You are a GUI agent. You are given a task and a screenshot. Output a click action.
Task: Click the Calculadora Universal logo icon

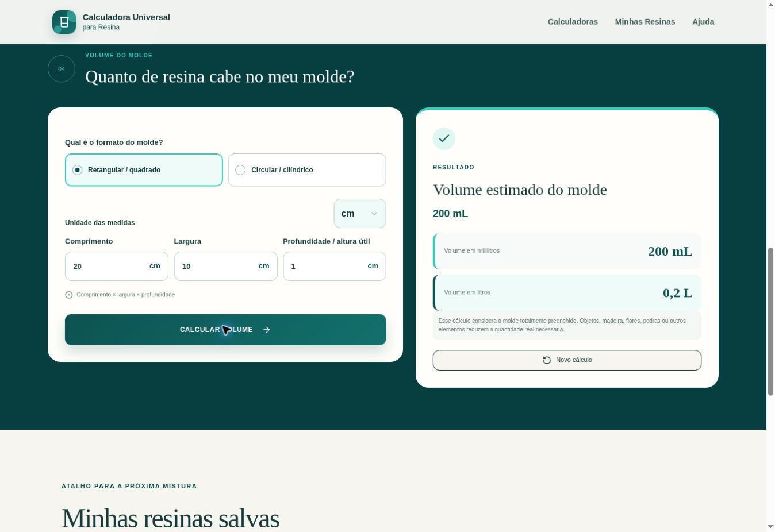(x=64, y=22)
